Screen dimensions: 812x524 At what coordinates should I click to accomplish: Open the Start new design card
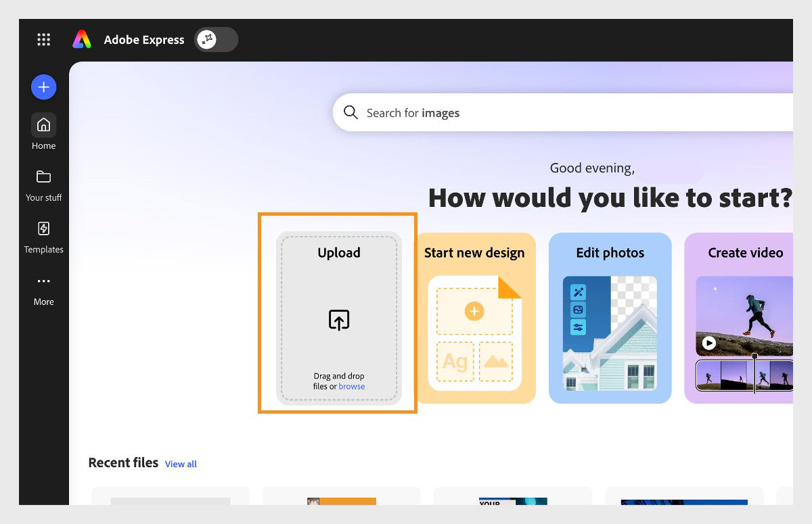point(474,318)
